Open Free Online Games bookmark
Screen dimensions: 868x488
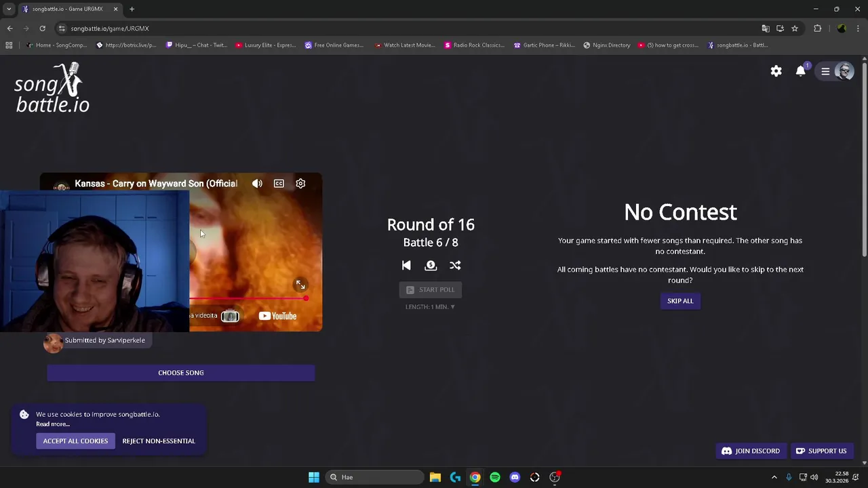click(x=334, y=45)
